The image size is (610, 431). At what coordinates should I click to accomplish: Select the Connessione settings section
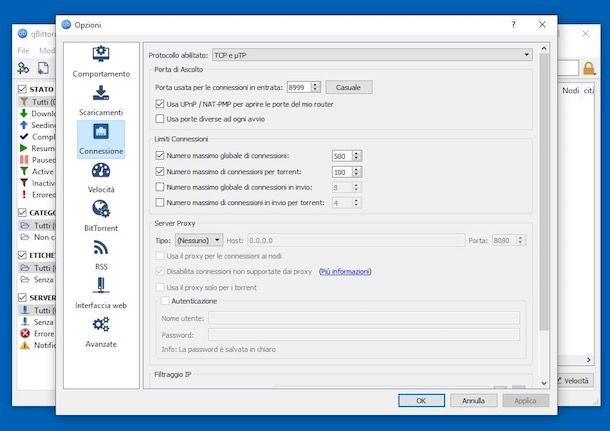pos(101,139)
